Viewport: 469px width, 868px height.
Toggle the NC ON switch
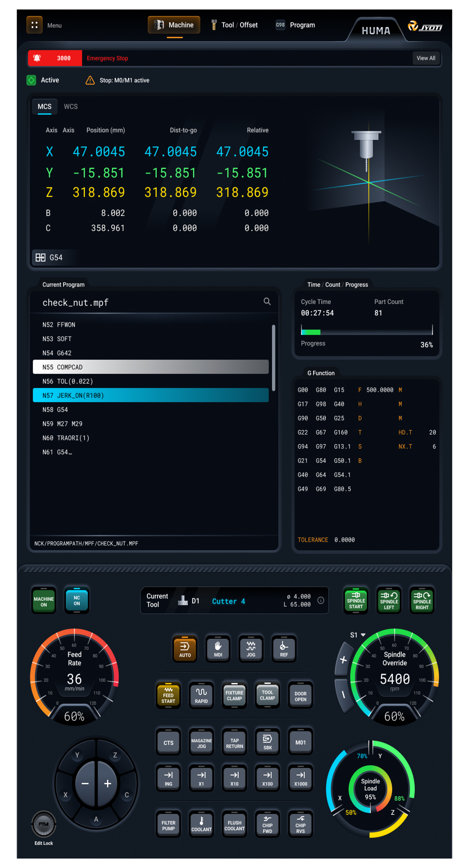point(77,600)
